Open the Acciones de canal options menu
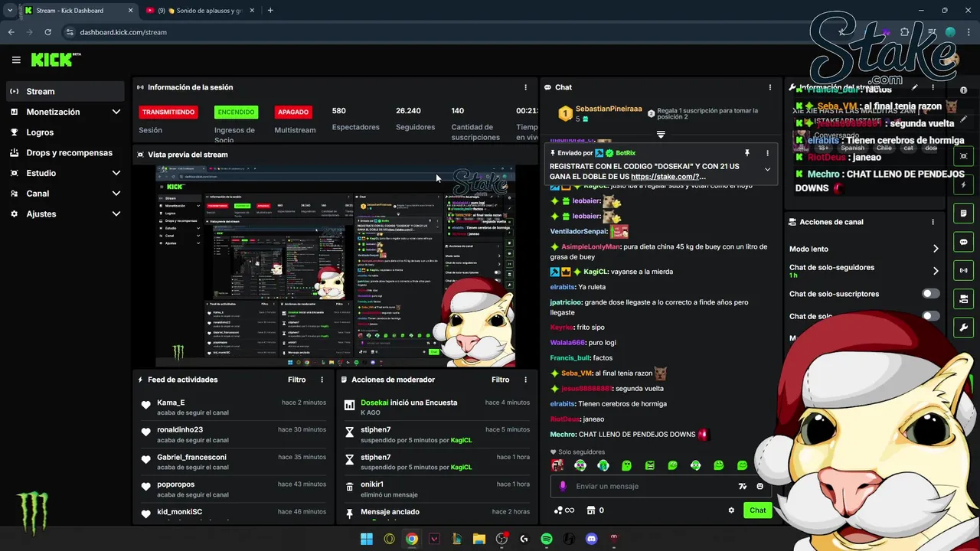The height and width of the screenshot is (551, 980). click(x=933, y=222)
